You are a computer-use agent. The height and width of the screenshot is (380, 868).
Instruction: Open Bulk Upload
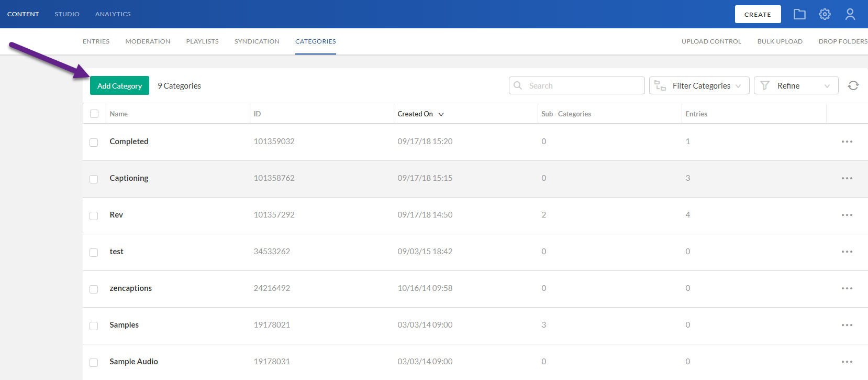coord(780,41)
